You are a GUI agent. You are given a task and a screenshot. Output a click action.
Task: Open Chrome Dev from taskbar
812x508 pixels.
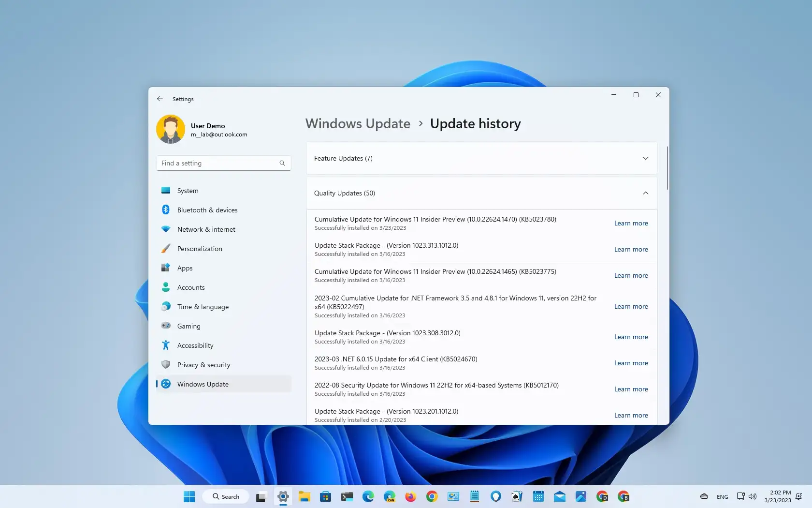pyautogui.click(x=602, y=496)
